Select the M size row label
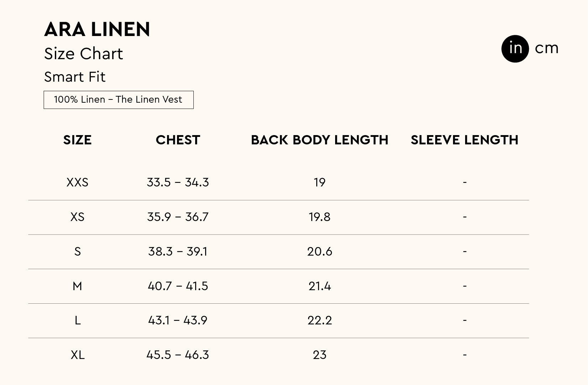The height and width of the screenshot is (385, 588). pyautogui.click(x=77, y=286)
